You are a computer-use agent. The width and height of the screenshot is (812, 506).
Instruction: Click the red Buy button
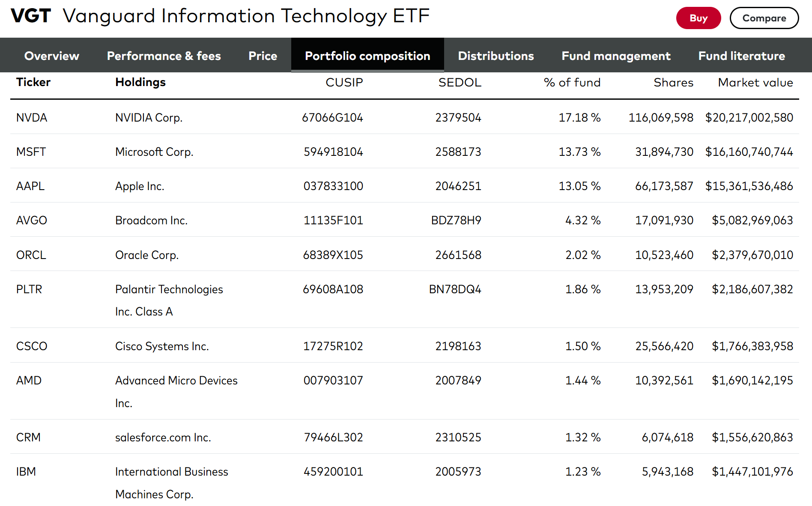click(698, 18)
